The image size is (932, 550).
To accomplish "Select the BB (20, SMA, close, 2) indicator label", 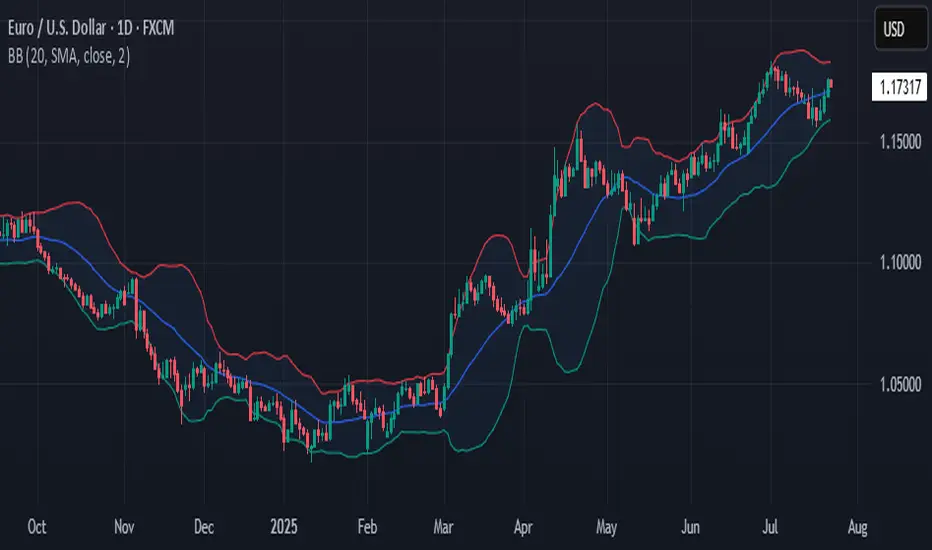I will coord(69,56).
